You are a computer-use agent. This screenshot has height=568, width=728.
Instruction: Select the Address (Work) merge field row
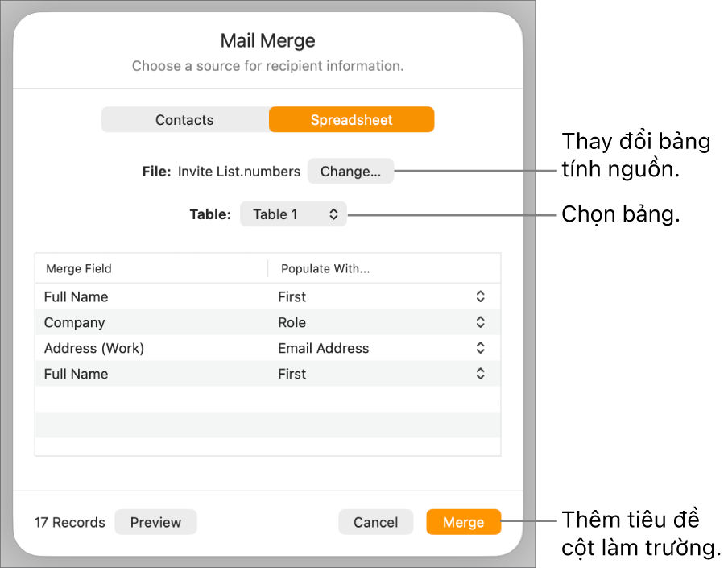pyautogui.click(x=94, y=348)
